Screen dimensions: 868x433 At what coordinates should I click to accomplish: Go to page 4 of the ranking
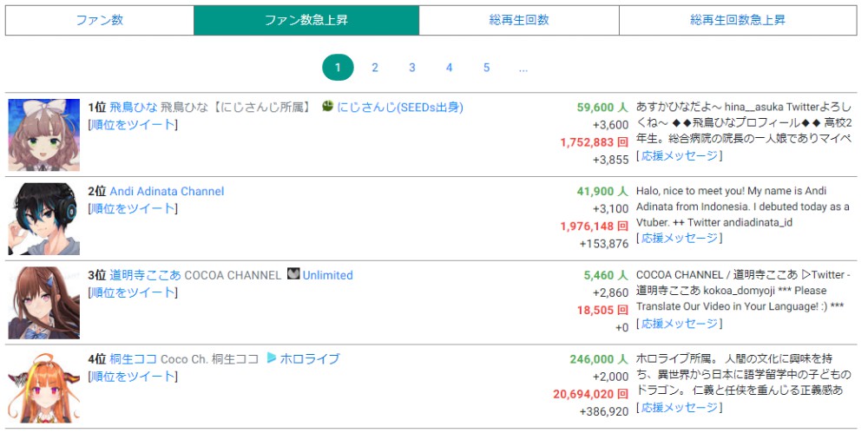(449, 68)
